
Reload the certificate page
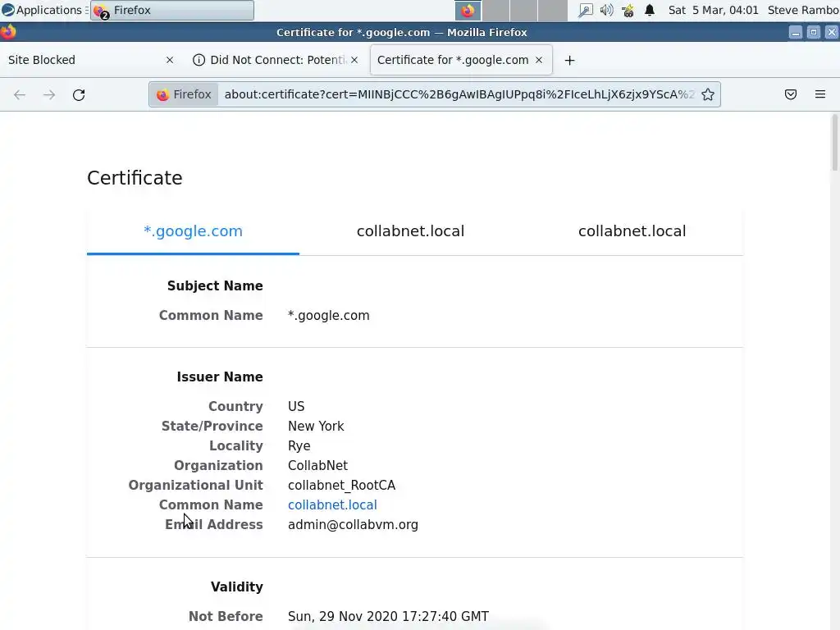pos(79,95)
